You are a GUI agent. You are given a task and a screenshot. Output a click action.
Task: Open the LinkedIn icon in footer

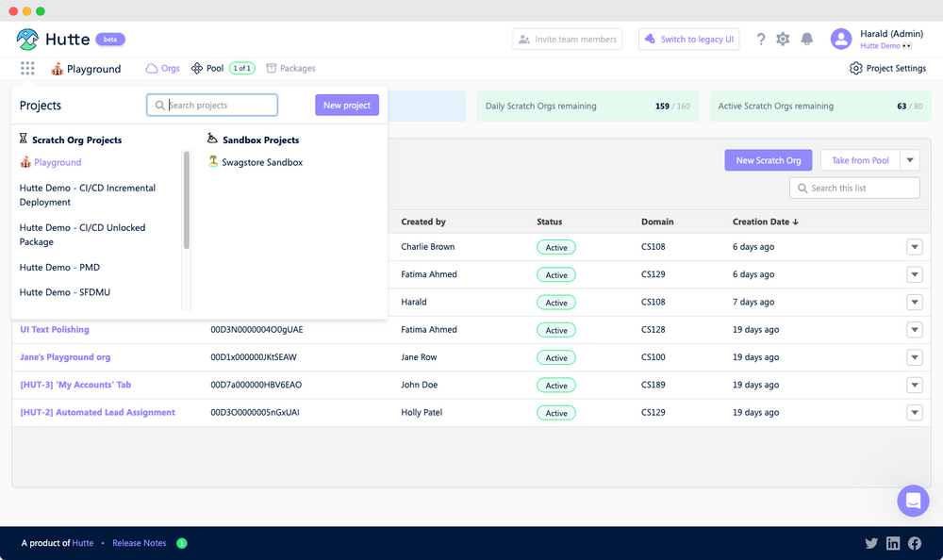(x=893, y=543)
